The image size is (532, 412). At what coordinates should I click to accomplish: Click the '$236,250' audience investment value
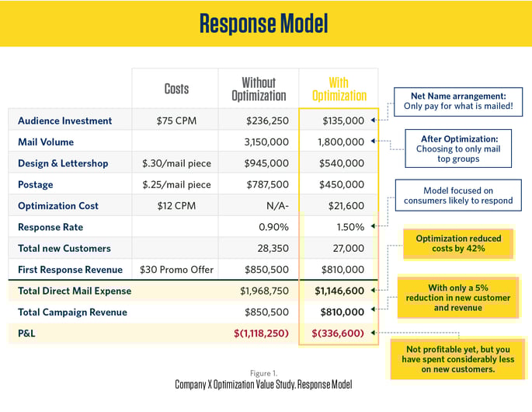point(267,121)
